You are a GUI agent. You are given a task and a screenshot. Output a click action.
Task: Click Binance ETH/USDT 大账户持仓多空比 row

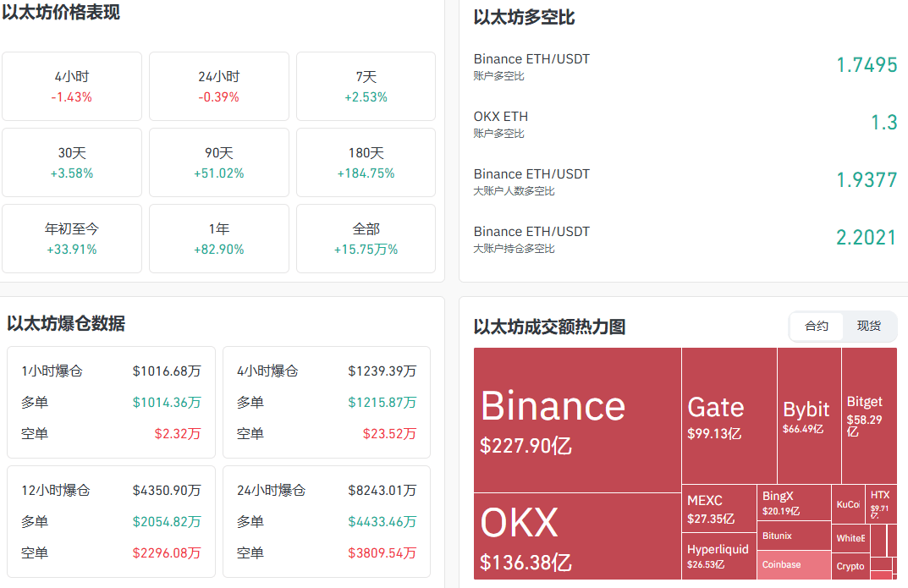click(x=685, y=239)
